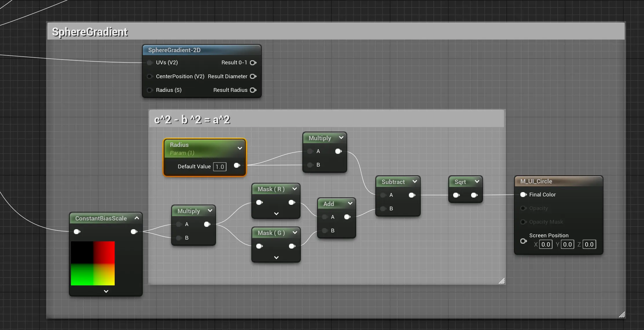
Task: Click the Radius parameter output pin
Action: (237, 165)
